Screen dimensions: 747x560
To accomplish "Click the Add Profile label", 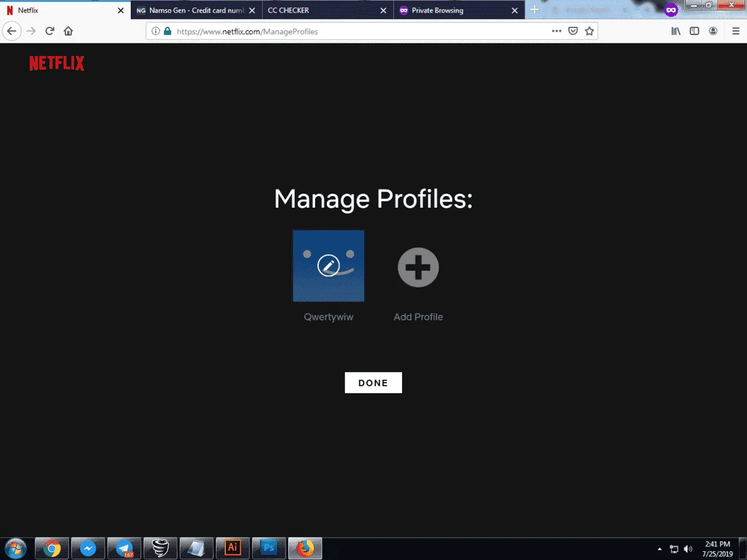I will pyautogui.click(x=418, y=317).
